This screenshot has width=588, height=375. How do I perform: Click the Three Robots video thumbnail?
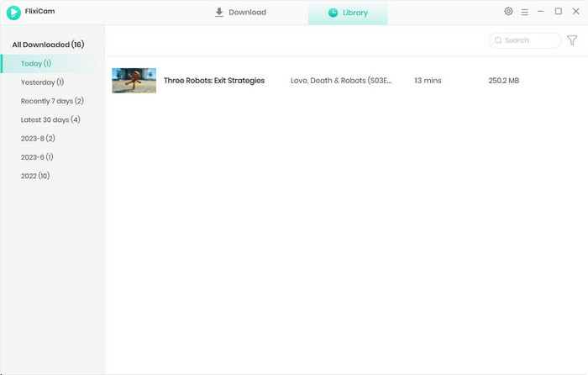click(134, 81)
